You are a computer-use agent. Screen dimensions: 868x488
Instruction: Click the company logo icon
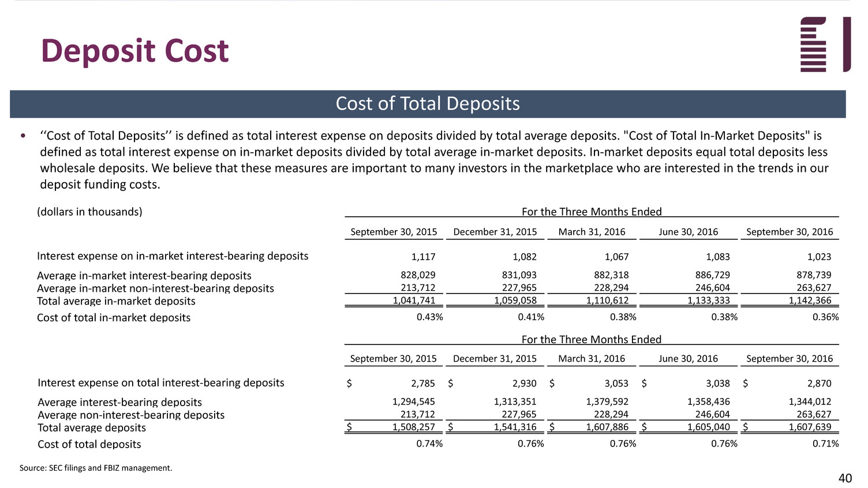(825, 44)
